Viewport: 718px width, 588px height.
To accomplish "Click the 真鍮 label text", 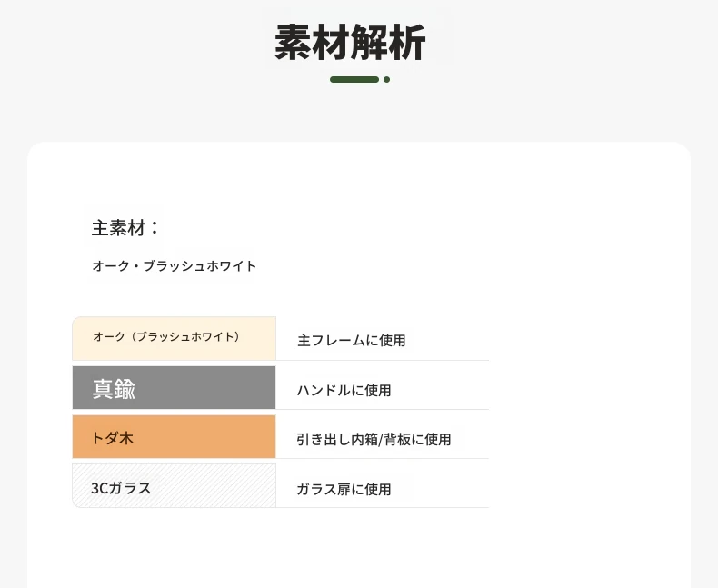I will (114, 389).
